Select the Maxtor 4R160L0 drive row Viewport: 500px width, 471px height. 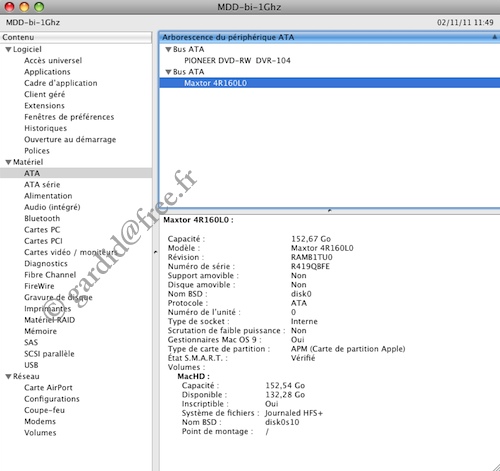330,83
